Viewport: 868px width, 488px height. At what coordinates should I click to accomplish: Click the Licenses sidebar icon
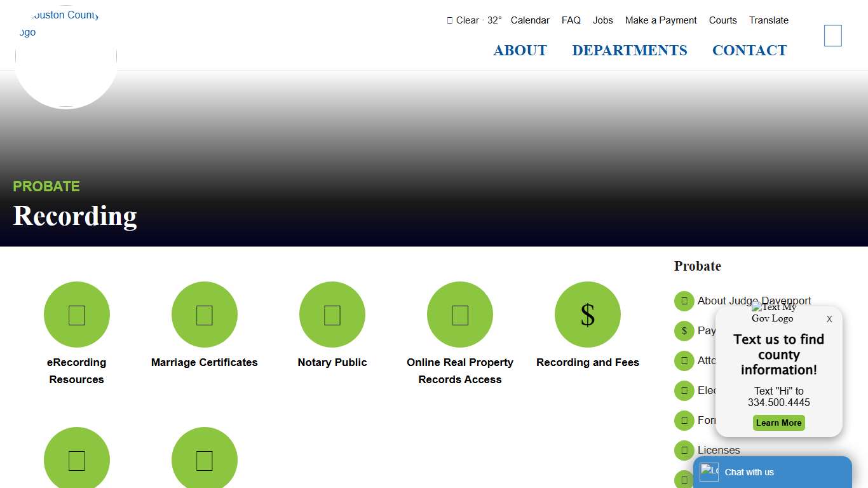pyautogui.click(x=684, y=451)
